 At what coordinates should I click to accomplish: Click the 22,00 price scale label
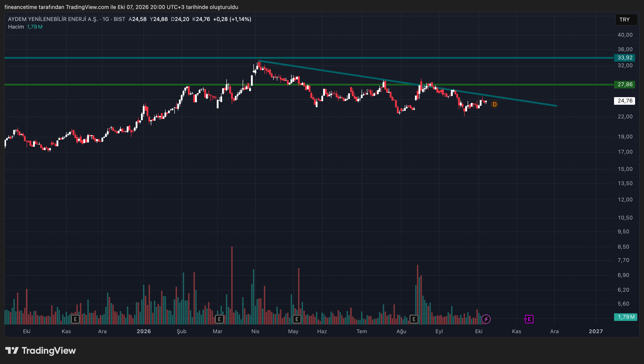(x=625, y=117)
